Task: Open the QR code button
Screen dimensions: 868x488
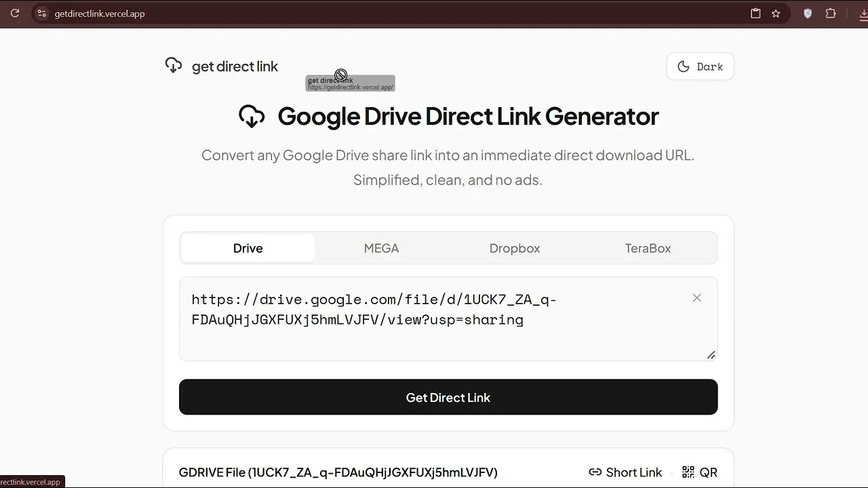Action: [699, 472]
